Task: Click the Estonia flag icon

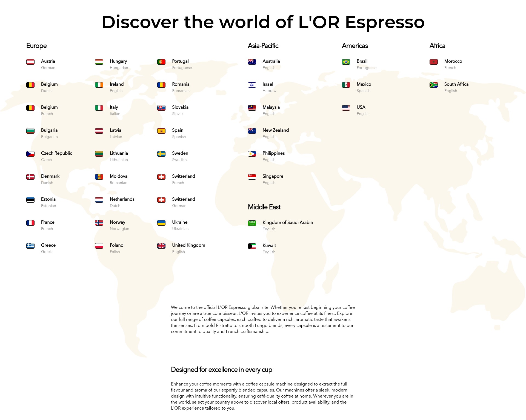Action: pyautogui.click(x=30, y=200)
